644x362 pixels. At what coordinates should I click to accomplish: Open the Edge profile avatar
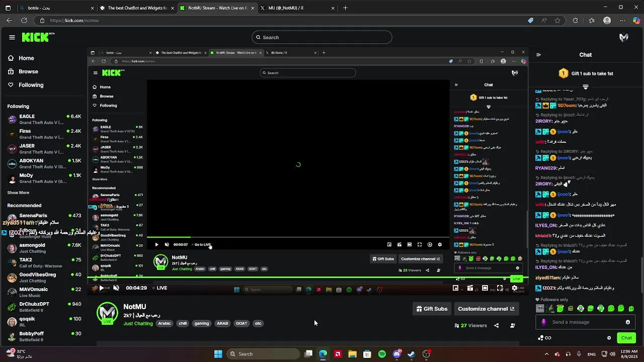click(x=607, y=21)
